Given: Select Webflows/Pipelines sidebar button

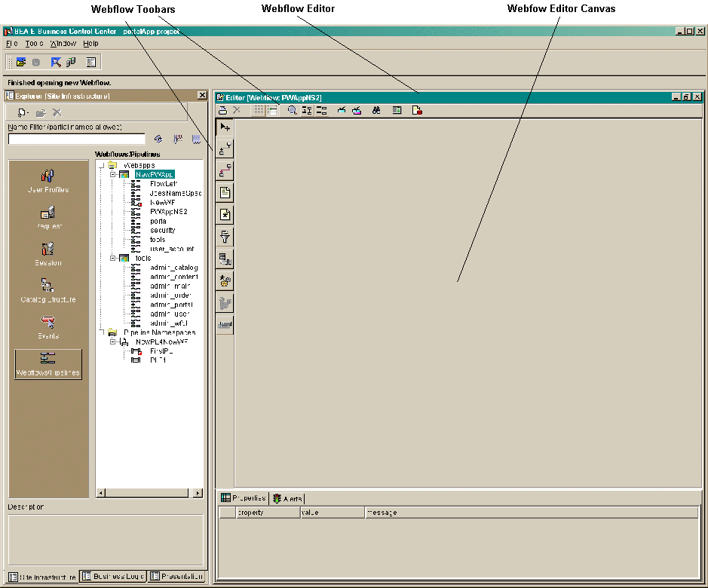Looking at the screenshot, I should [x=48, y=364].
